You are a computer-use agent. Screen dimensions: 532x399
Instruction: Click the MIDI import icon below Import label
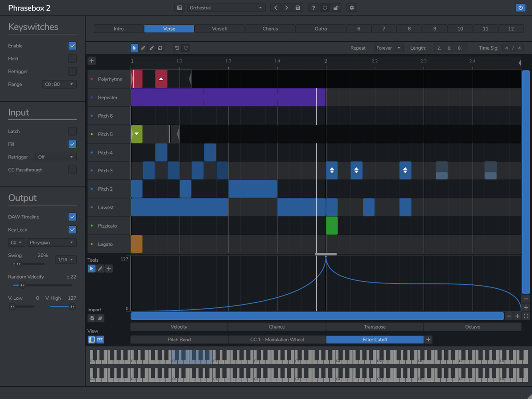pos(92,318)
